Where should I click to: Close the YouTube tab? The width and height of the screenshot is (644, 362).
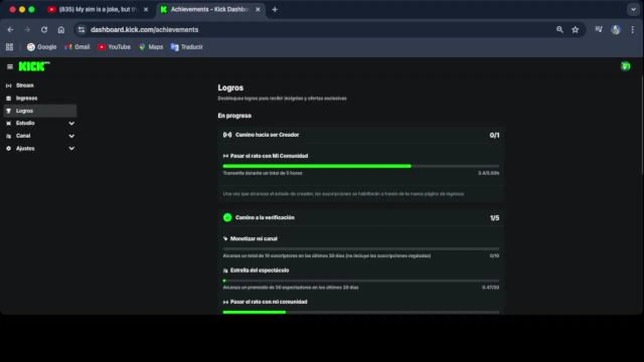[x=146, y=10]
